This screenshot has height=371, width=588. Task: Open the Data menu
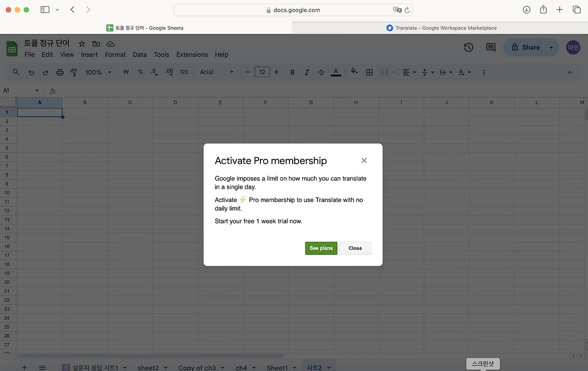tap(140, 54)
